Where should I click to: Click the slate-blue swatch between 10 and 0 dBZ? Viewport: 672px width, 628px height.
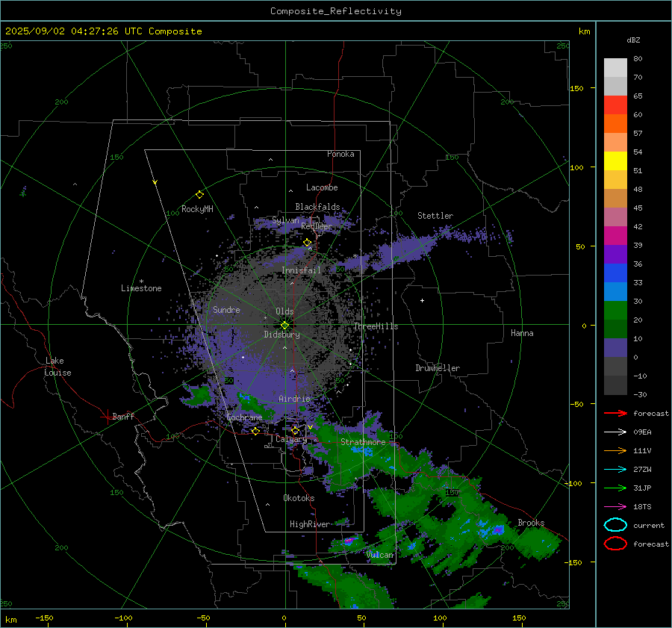click(615, 348)
